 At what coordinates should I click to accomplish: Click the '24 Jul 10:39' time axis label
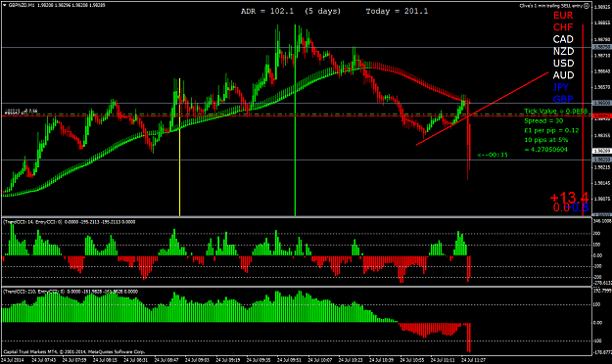coord(381,360)
